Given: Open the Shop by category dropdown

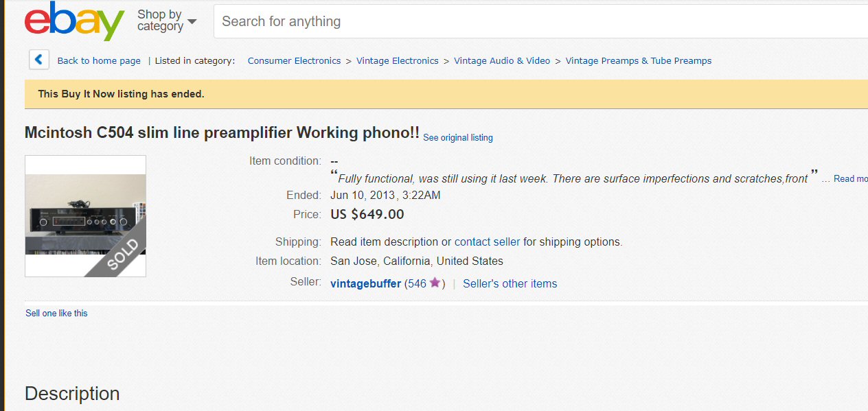Looking at the screenshot, I should click(x=166, y=21).
